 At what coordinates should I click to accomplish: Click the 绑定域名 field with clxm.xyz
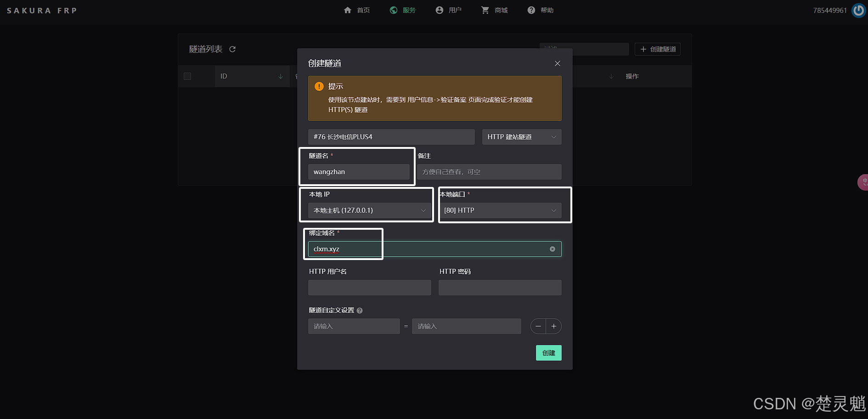(435, 249)
